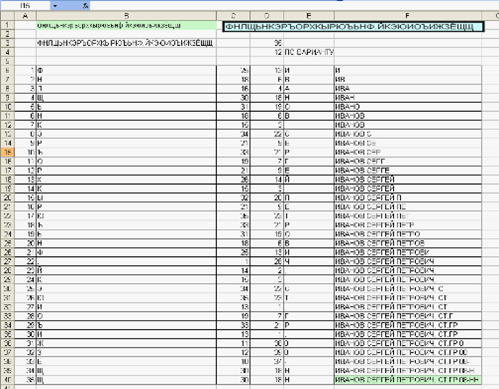
Task: Click cell 'П' in row 20 column E
Action: click(x=309, y=198)
